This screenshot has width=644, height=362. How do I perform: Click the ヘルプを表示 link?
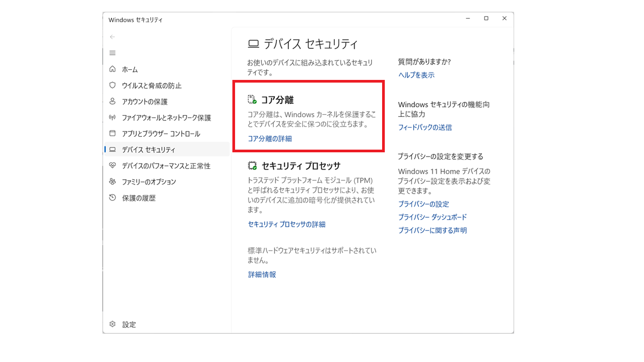coord(416,75)
